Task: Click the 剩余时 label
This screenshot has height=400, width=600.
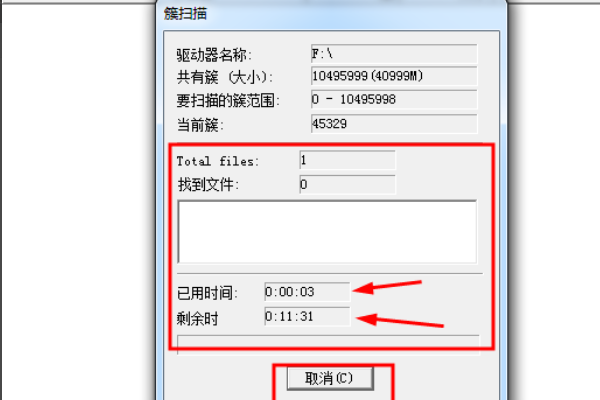Action: [197, 318]
